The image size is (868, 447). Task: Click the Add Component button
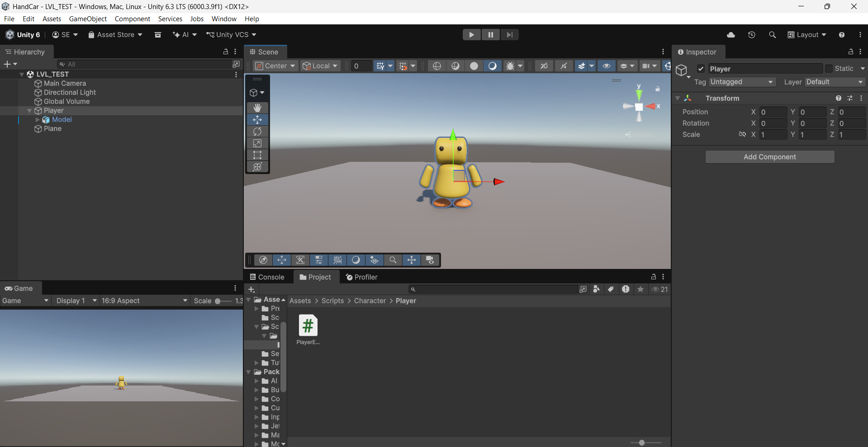coord(769,157)
